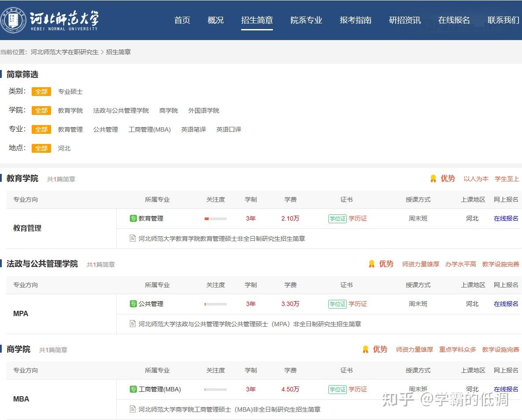Click 优势 medal icon in 教育学院 section
The image size is (522, 420).
(433, 179)
